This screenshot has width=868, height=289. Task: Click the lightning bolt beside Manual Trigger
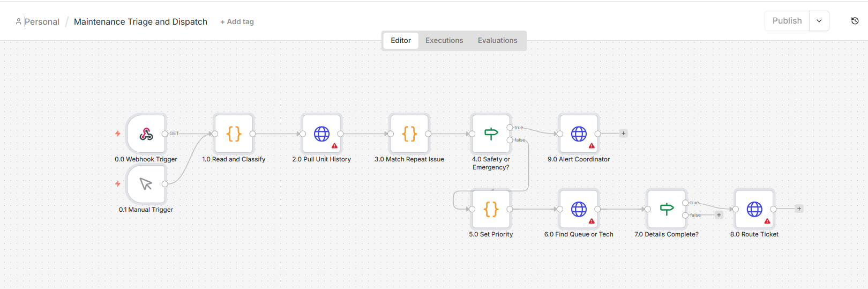118,184
